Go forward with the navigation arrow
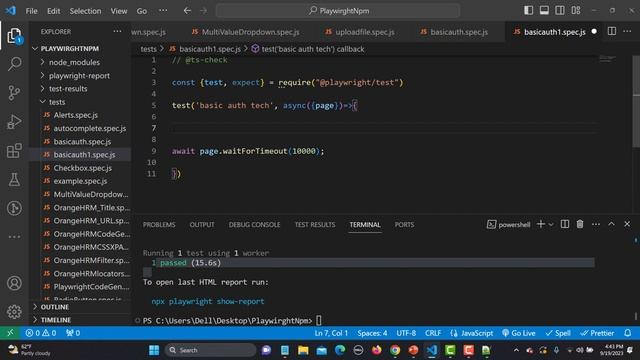This screenshot has height=360, width=640. pyautogui.click(x=203, y=11)
